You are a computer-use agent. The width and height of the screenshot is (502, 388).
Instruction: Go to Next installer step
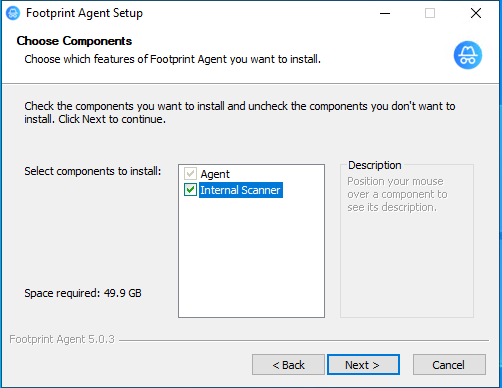click(363, 365)
